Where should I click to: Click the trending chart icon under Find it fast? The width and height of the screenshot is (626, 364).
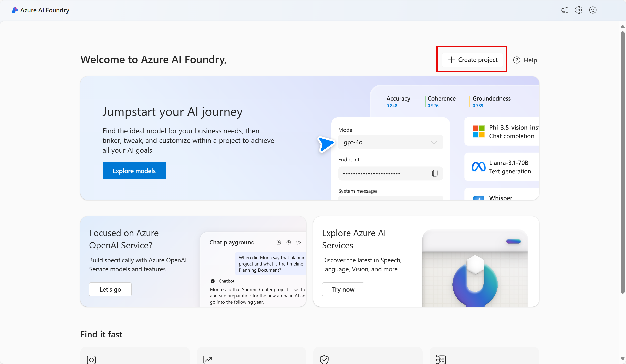[x=208, y=360]
